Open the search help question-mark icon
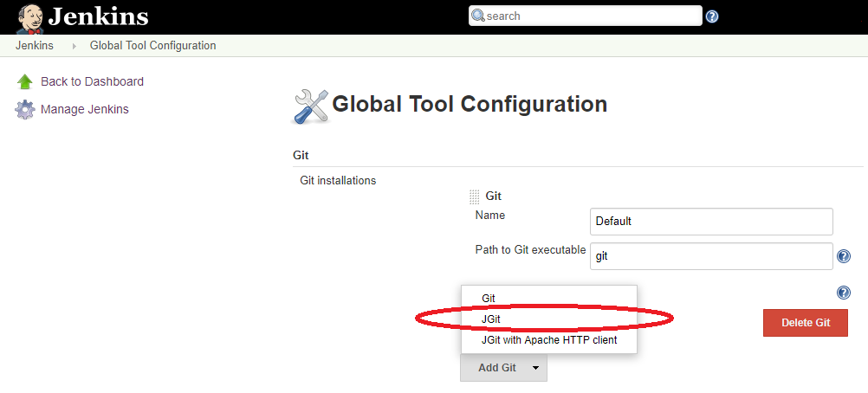This screenshot has width=868, height=393. coord(712,16)
